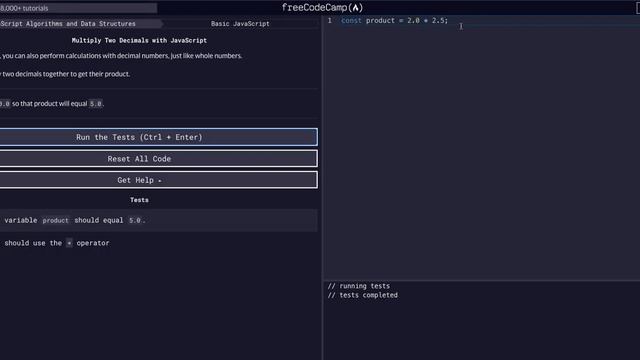Click the 'const' keyword in the code
640x360 pixels.
pos(351,20)
